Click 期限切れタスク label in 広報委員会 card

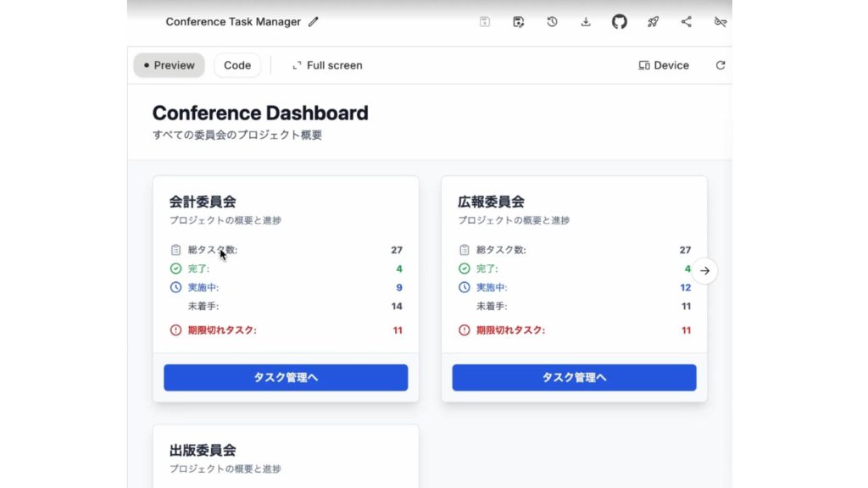tap(510, 330)
